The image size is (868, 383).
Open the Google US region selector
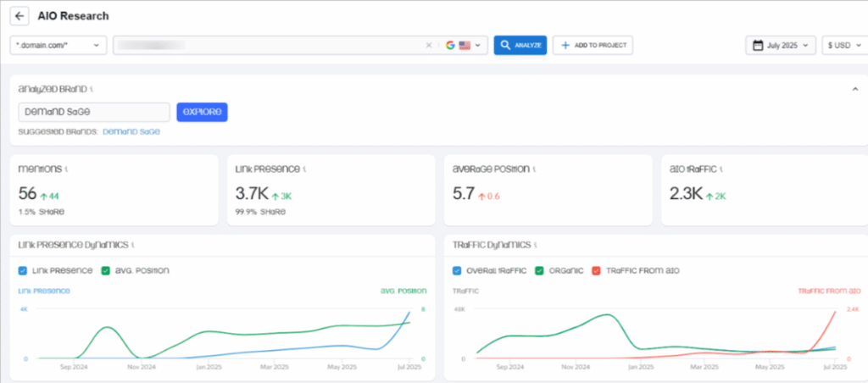(464, 46)
